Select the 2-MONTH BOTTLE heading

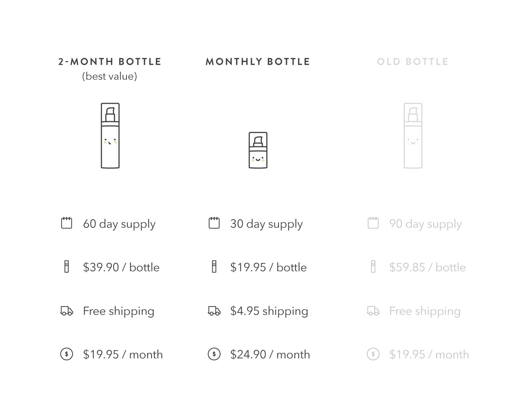coord(110,62)
